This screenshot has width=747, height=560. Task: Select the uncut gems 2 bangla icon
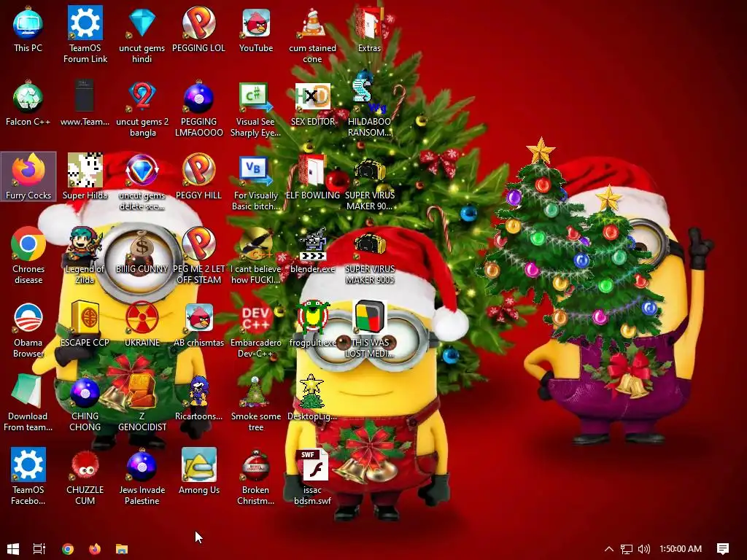click(x=142, y=109)
